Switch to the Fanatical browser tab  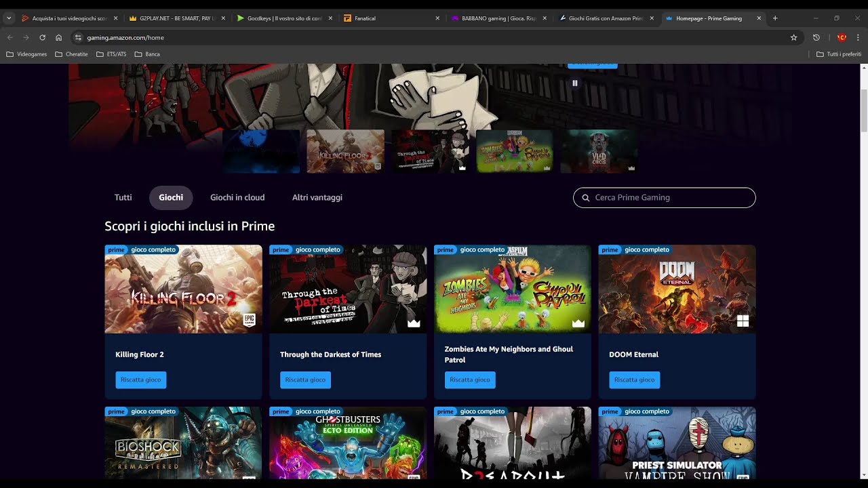(391, 18)
